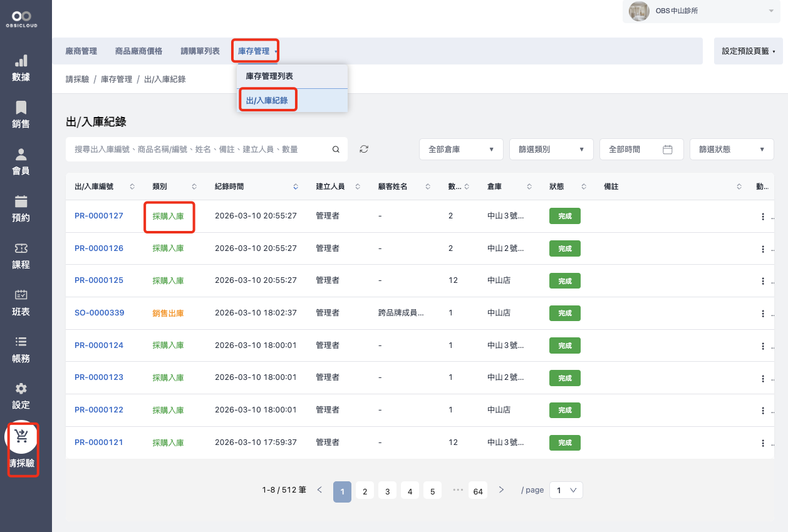788x532 pixels.
Task: Switch to the 廠商管理 tab
Action: (81, 51)
